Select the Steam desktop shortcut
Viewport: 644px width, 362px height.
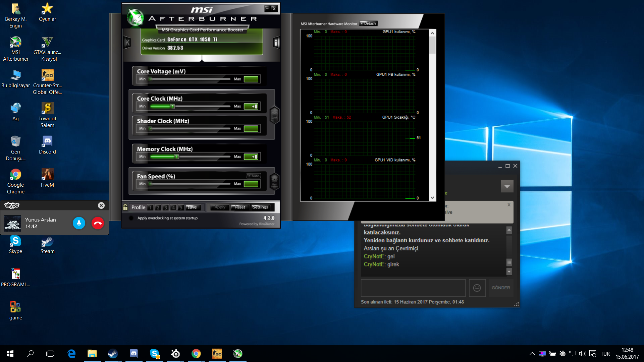47,245
